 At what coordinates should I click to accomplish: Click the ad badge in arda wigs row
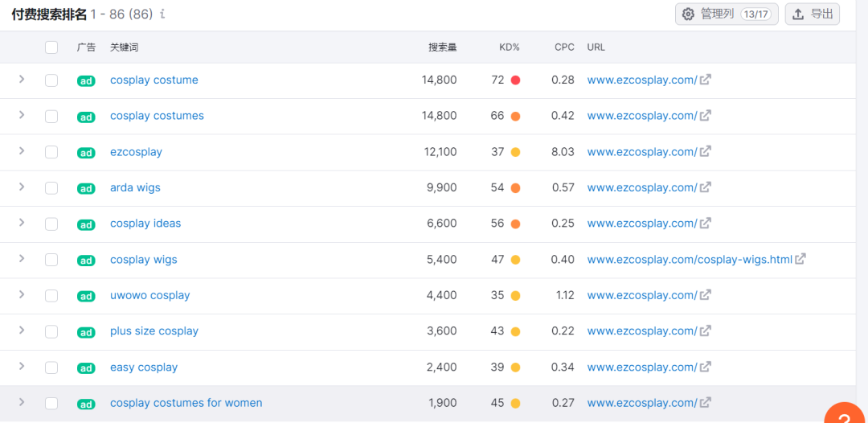[86, 188]
